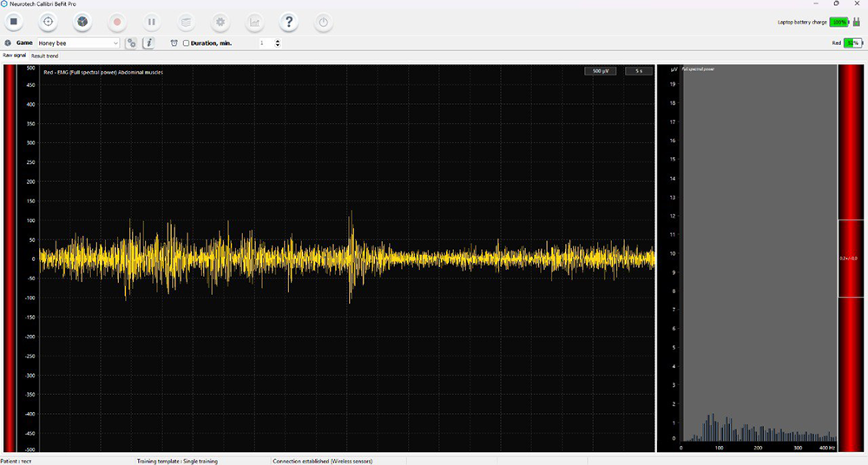Click the game settings icon beside dropdown

[x=131, y=43]
